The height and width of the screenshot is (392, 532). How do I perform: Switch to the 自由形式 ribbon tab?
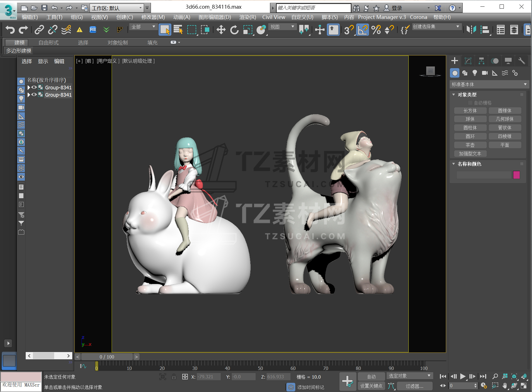(x=49, y=42)
